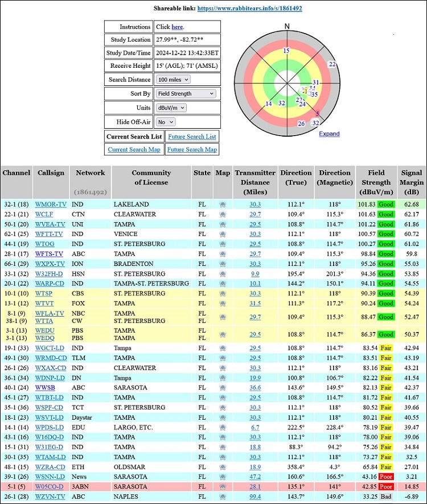Click the map icon in the WTOG row
Viewport: 427px width, 504px height.
point(222,244)
